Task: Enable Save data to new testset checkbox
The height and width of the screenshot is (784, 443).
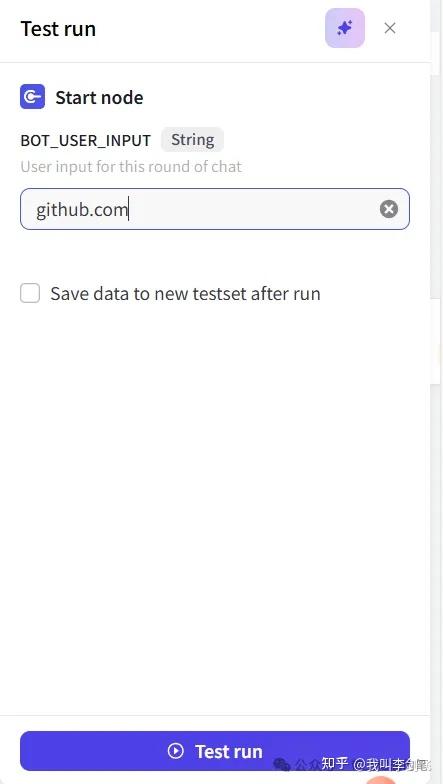Action: [x=30, y=293]
